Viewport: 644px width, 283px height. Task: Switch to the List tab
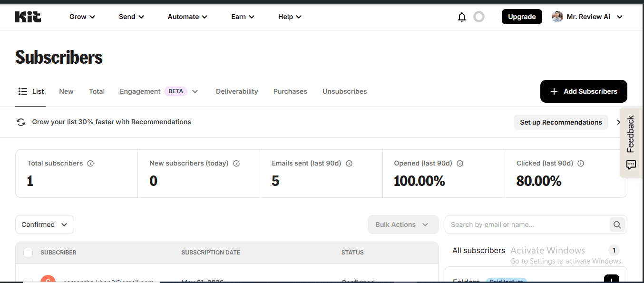31,91
